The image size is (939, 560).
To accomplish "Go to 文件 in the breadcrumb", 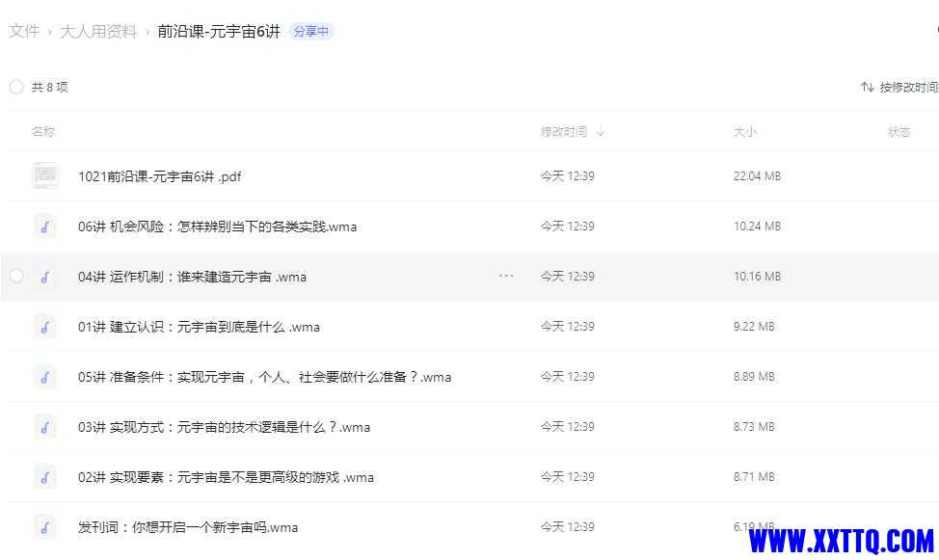I will coord(24,31).
